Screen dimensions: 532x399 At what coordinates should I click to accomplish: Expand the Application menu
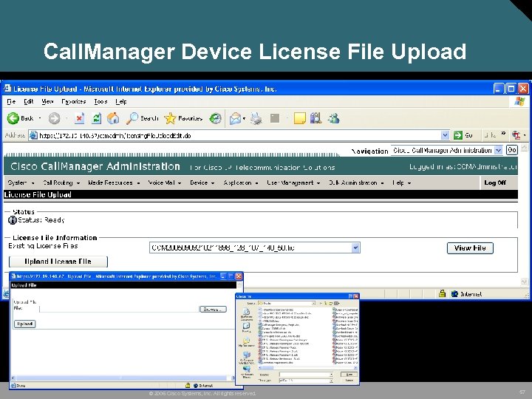pos(241,183)
